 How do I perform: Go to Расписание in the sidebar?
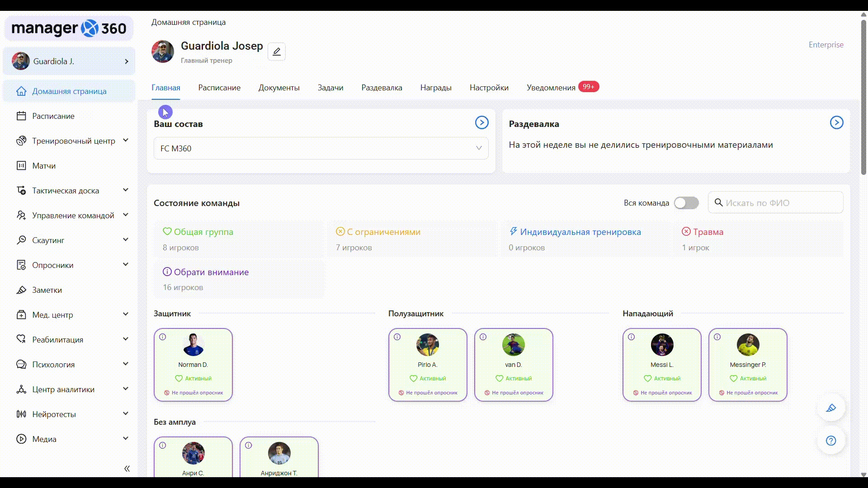[53, 116]
